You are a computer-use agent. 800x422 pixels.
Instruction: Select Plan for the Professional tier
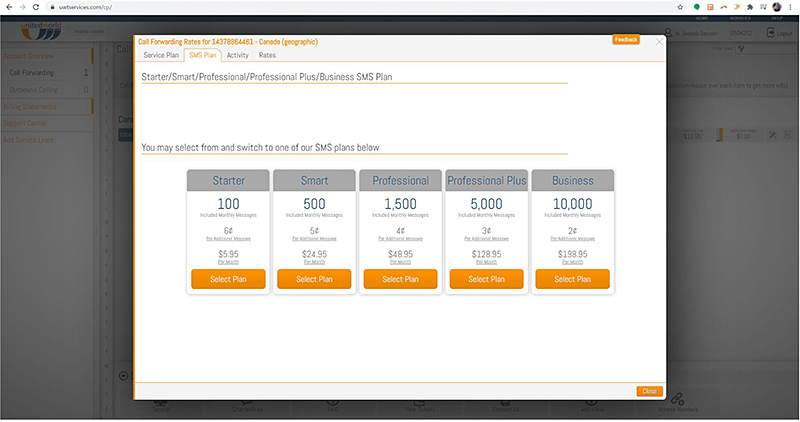click(x=401, y=279)
